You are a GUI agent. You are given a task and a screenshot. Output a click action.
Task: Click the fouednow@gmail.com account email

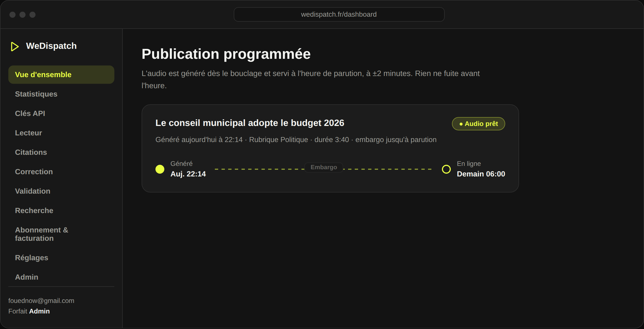tap(41, 301)
